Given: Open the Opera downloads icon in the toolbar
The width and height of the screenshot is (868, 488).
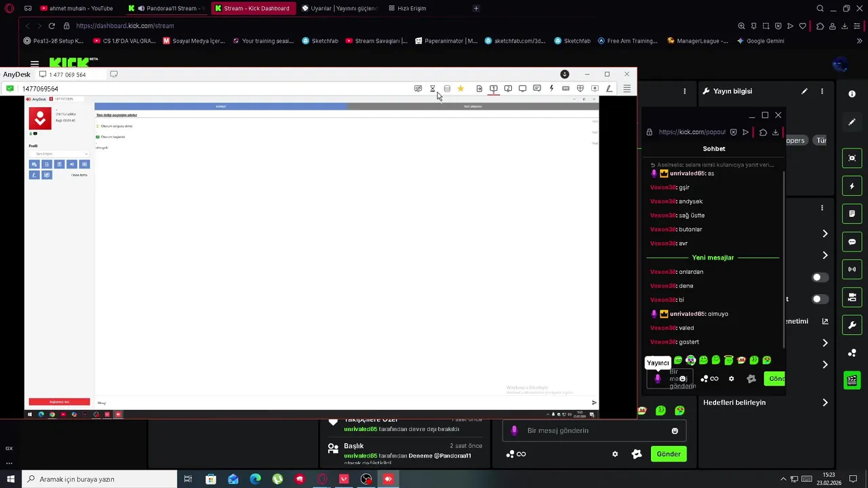Looking at the screenshot, I should tap(846, 26).
